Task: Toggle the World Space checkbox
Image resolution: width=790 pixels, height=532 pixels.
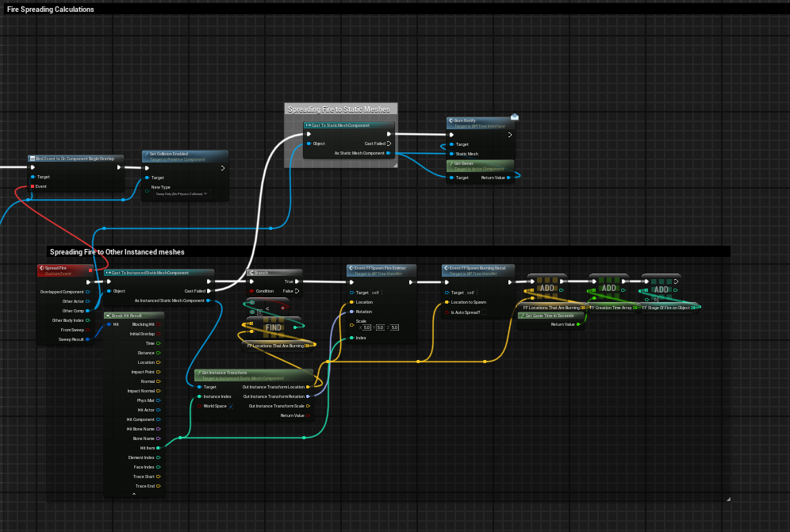Action: [x=230, y=406]
